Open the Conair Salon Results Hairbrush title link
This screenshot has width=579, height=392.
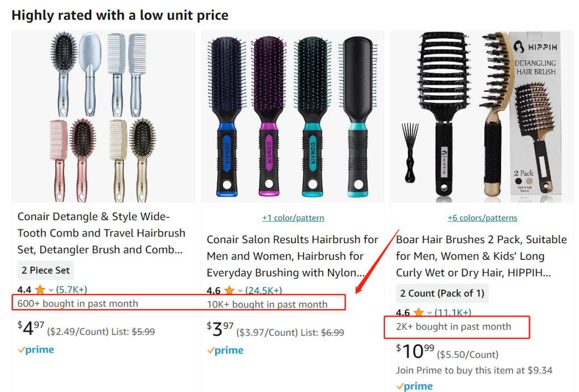[x=292, y=256]
